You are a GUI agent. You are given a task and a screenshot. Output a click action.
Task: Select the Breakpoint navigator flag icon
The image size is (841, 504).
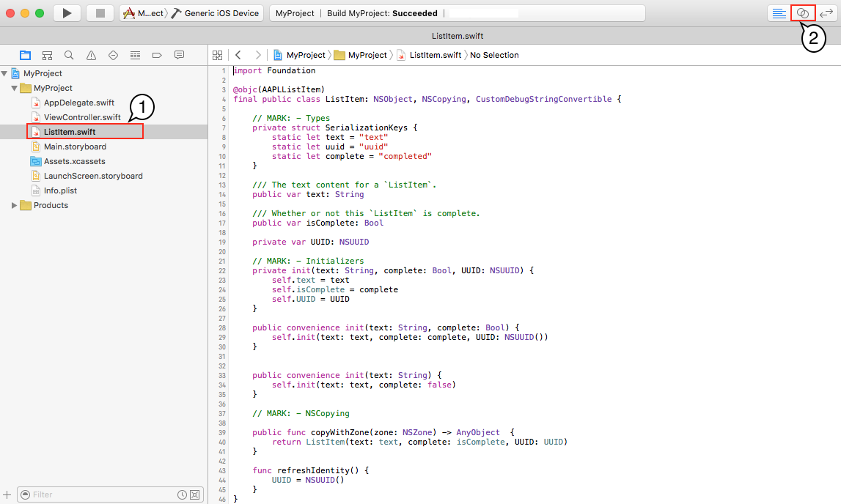[x=156, y=55]
